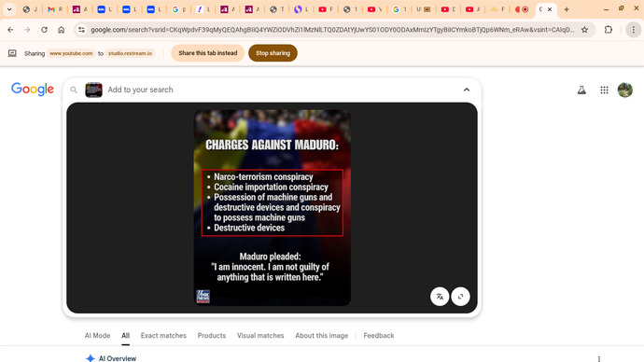Reload the current page
The image size is (644, 362).
point(44,30)
